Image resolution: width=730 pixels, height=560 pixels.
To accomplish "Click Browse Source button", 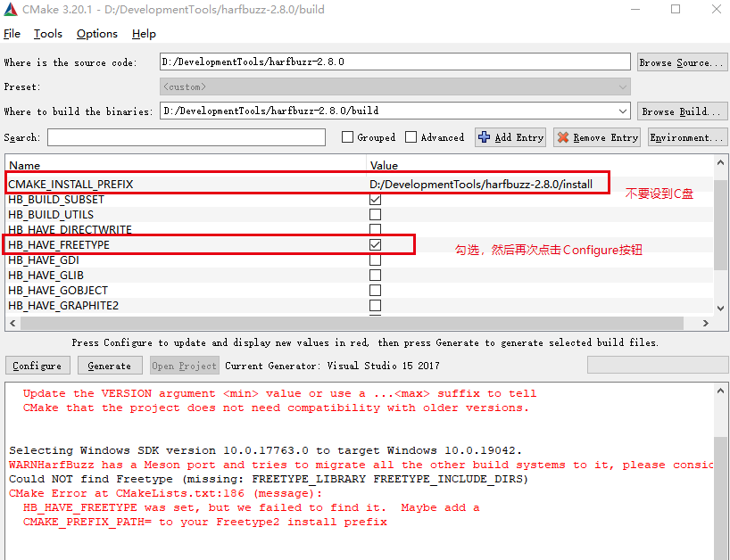I will click(x=682, y=62).
